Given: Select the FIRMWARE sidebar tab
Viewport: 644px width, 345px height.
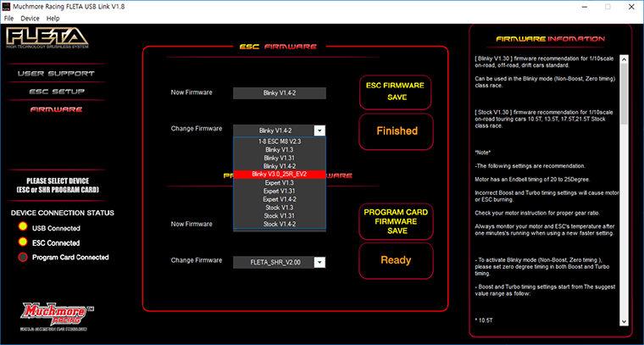Looking at the screenshot, I should tap(56, 109).
